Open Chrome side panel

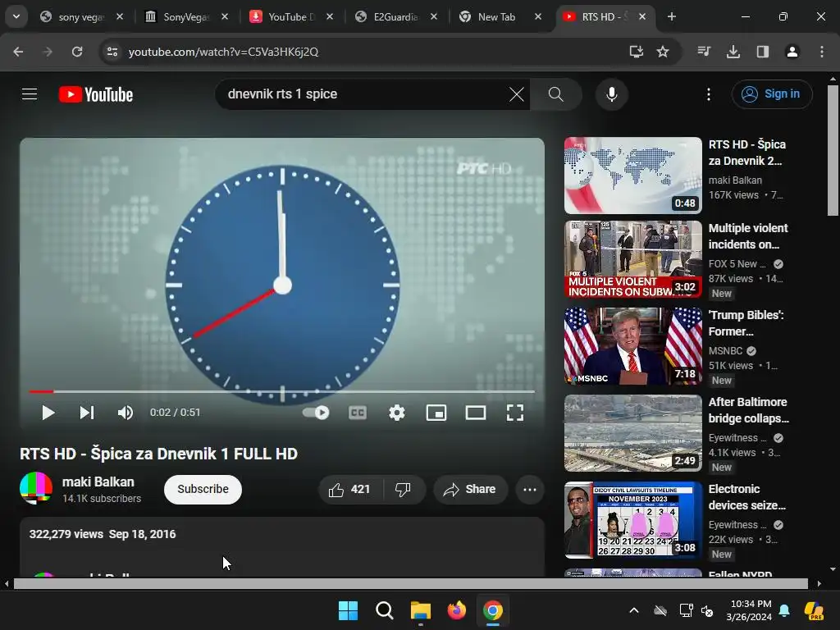762,52
